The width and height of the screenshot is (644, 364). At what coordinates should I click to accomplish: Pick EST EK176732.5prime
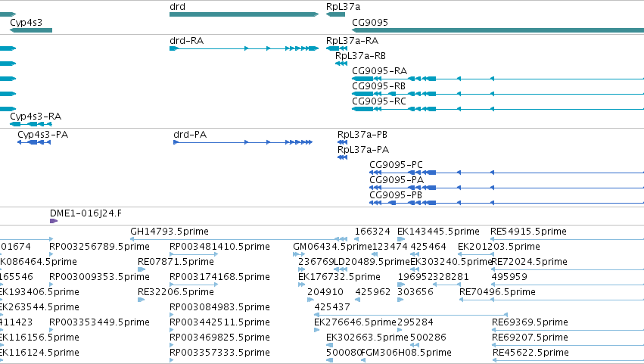click(x=302, y=285)
